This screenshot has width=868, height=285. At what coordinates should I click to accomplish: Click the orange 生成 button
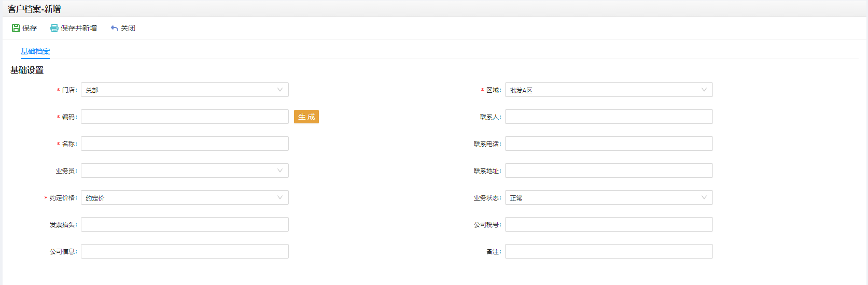pos(306,117)
